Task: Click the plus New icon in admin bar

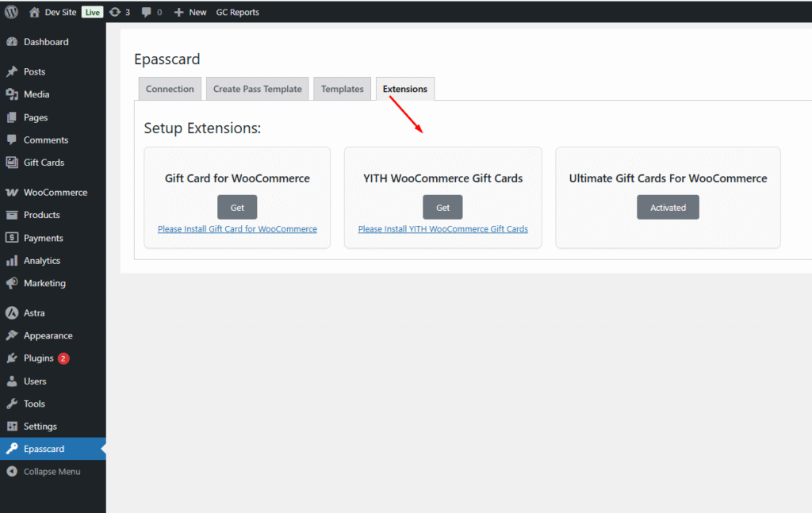Action: (179, 12)
